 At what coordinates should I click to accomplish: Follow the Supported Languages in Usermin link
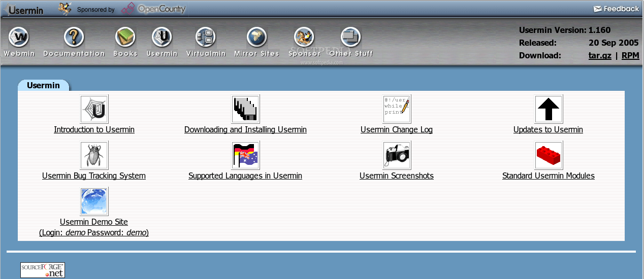click(245, 176)
